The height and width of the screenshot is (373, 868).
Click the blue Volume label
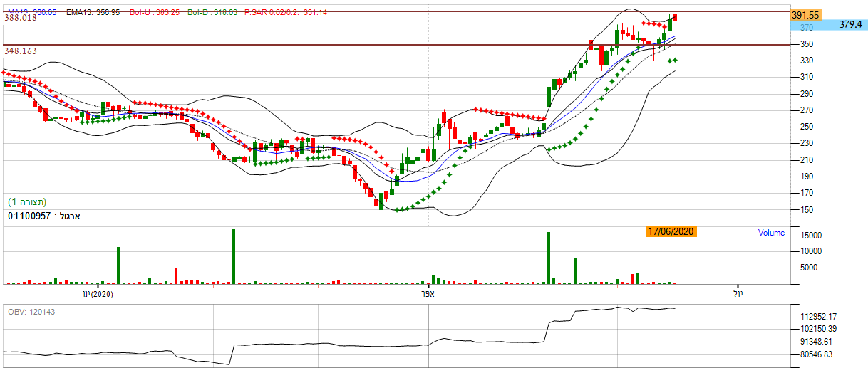pyautogui.click(x=771, y=233)
